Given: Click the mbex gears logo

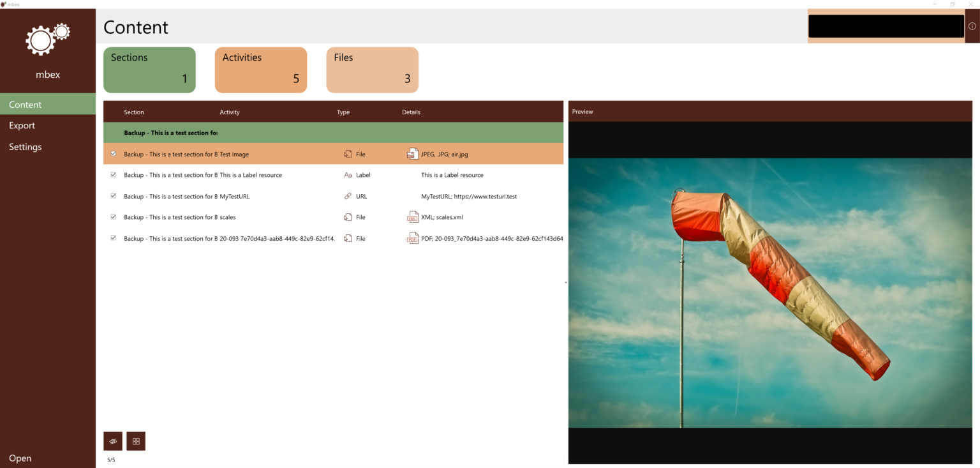Looking at the screenshot, I should point(48,39).
